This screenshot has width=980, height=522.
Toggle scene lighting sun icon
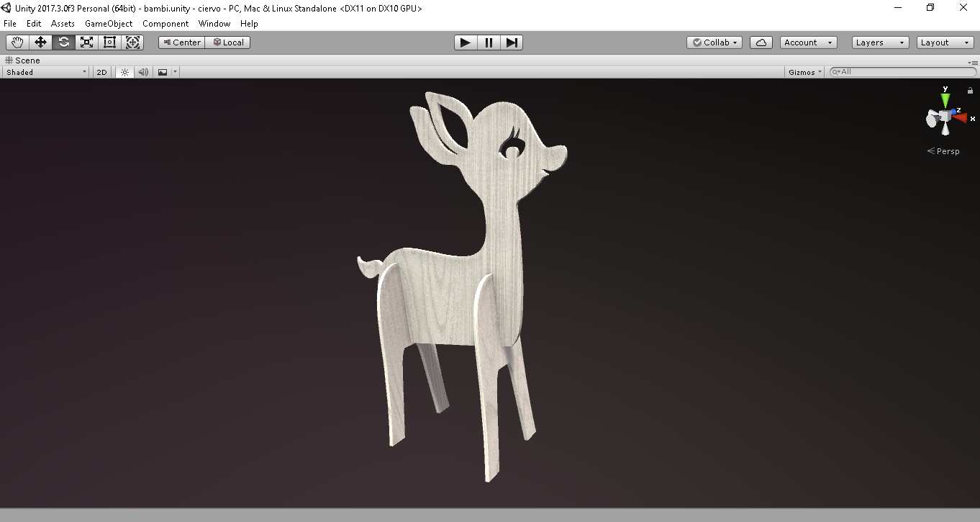pos(124,72)
